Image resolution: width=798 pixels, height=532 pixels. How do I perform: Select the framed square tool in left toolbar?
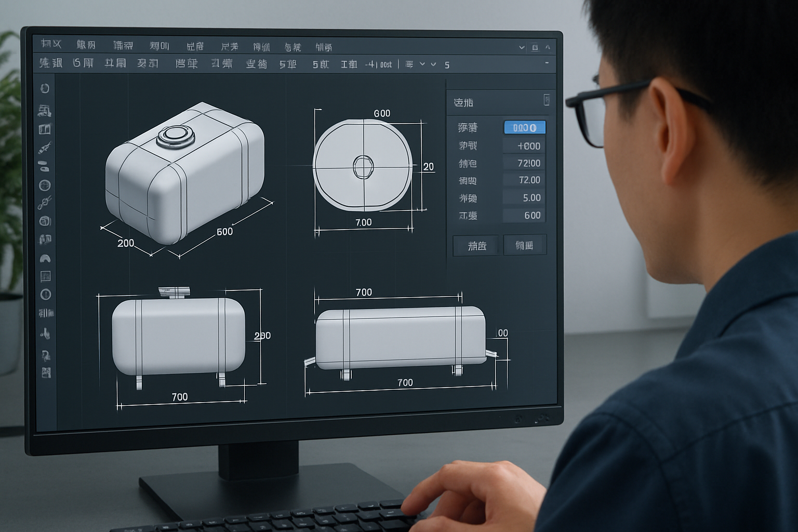45,276
